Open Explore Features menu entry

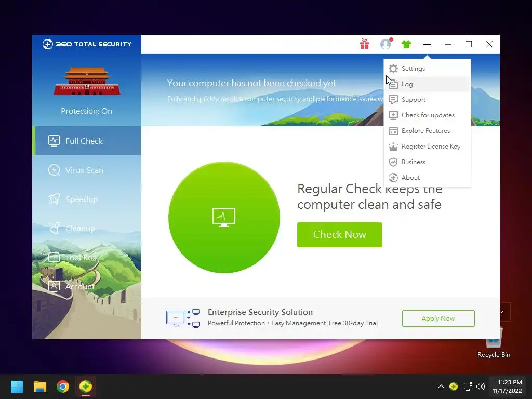point(427,131)
